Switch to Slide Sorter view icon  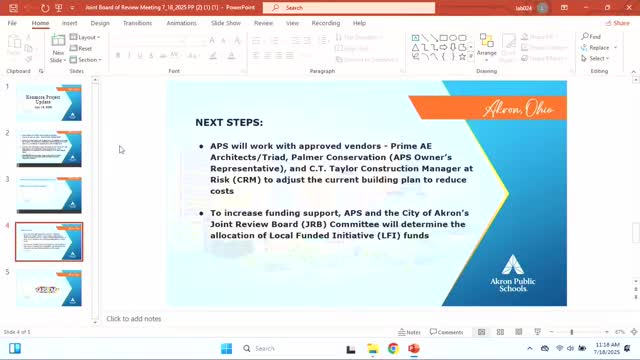pos(500,332)
